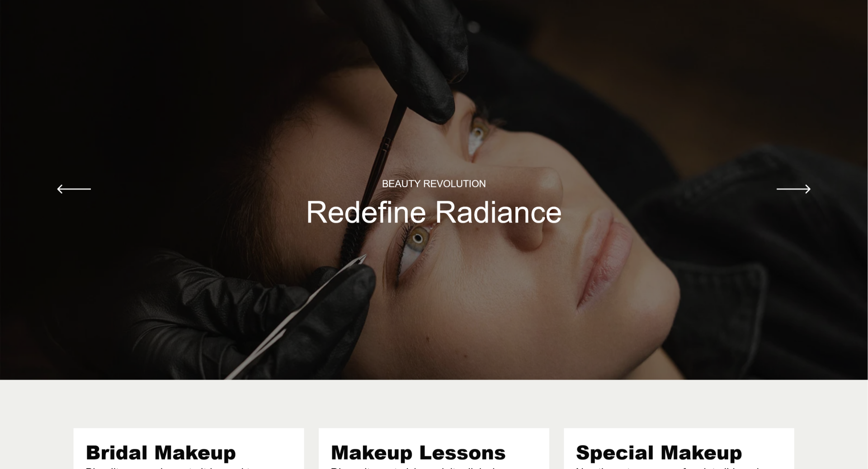Screen dimensions: 868x469
Task: Click the woman's nose in hero image
Action: pyautogui.click(x=538, y=204)
